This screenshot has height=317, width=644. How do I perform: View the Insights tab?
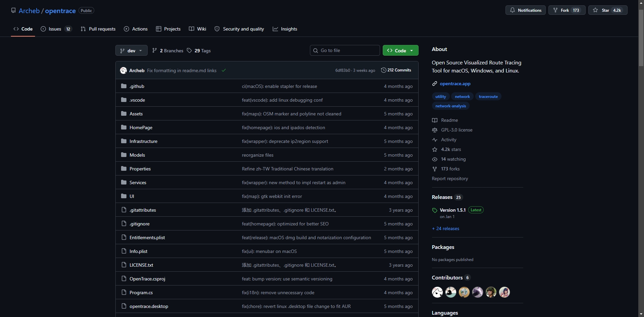[285, 29]
